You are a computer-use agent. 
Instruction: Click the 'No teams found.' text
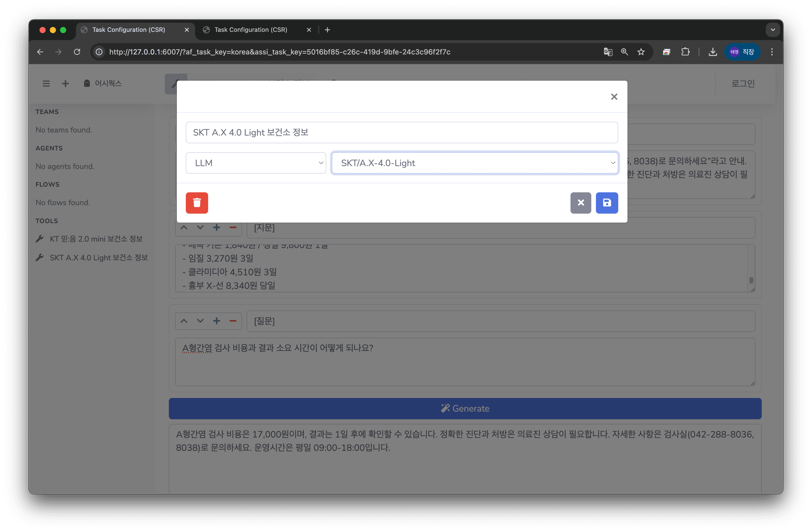[x=64, y=130]
